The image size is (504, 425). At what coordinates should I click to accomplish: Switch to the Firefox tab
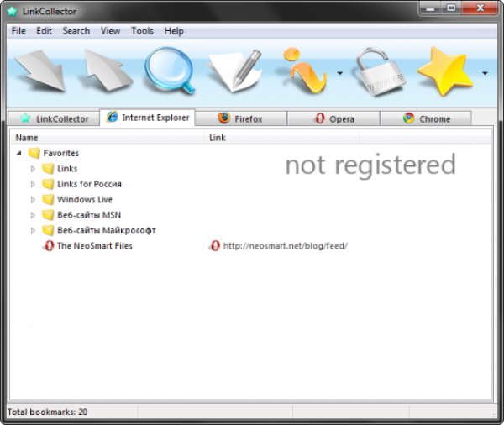click(240, 118)
